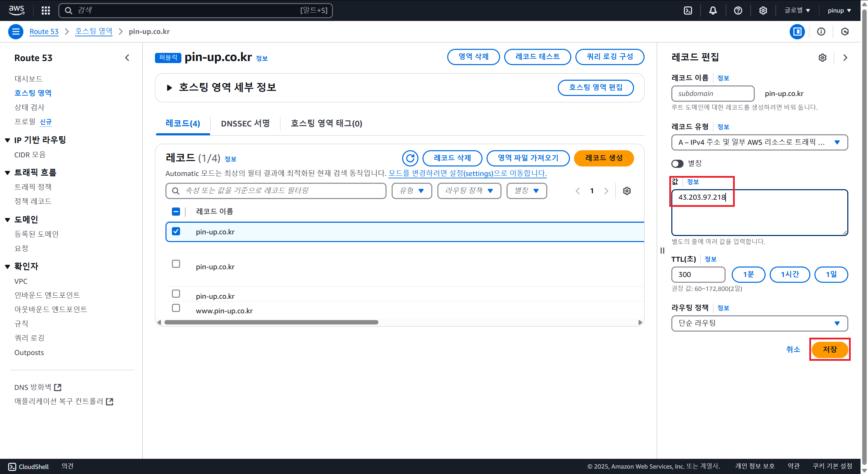
Task: Refresh the records list
Action: (410, 158)
